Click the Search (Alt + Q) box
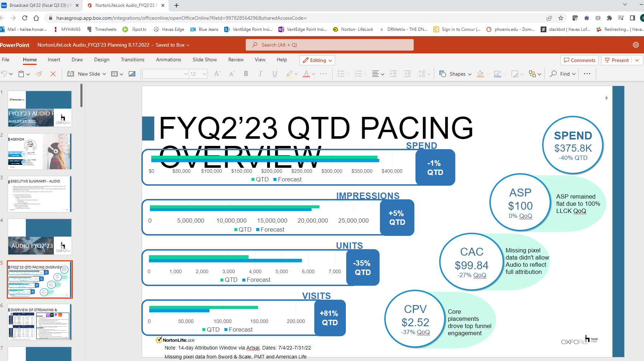 tap(329, 45)
